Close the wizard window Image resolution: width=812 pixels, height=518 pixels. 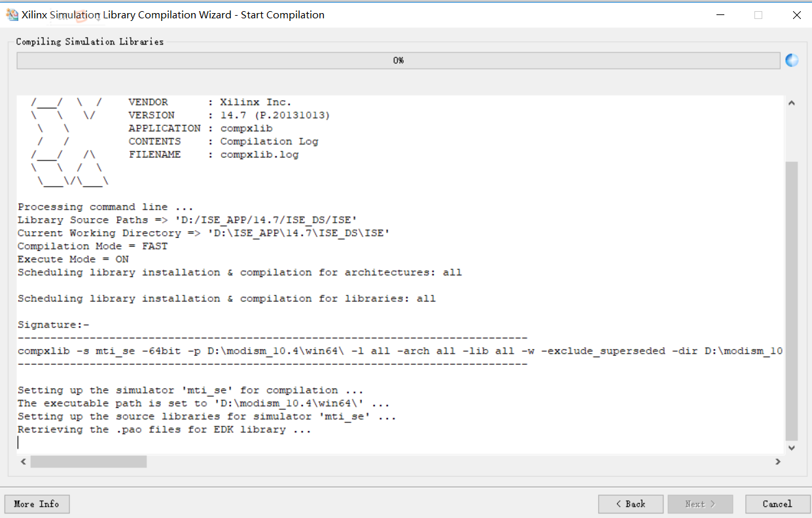click(x=796, y=14)
